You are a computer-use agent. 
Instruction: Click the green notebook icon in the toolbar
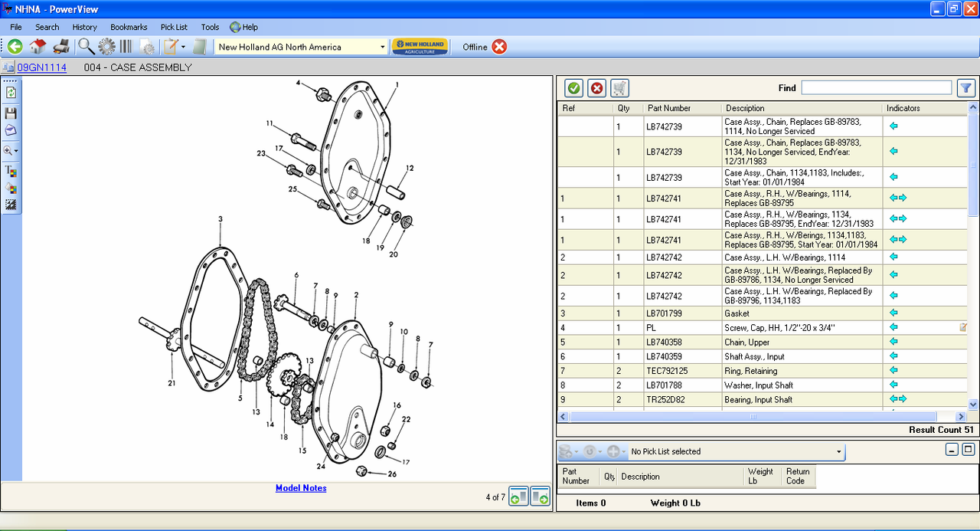[200, 47]
